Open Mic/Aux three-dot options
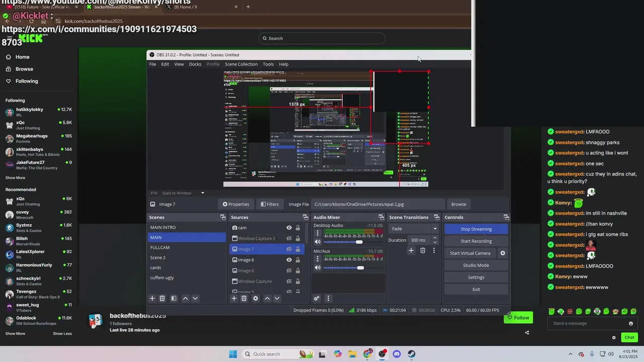The width and height of the screenshot is (644, 362). 317,259
